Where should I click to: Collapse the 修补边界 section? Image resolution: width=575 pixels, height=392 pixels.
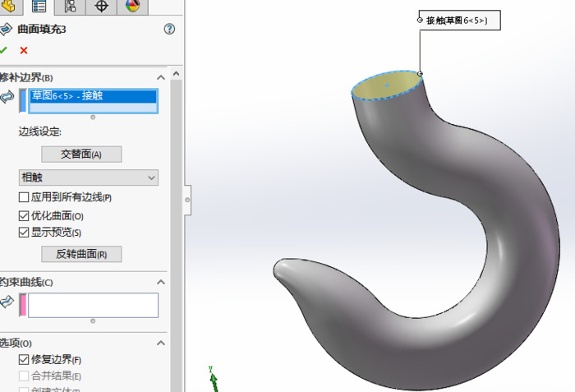tap(163, 77)
